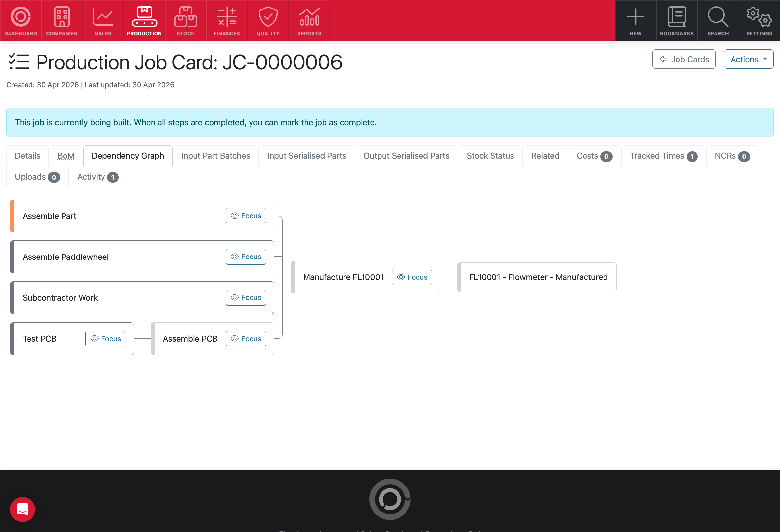This screenshot has height=532, width=780.
Task: Click the Assemble Part node label
Action: click(49, 216)
